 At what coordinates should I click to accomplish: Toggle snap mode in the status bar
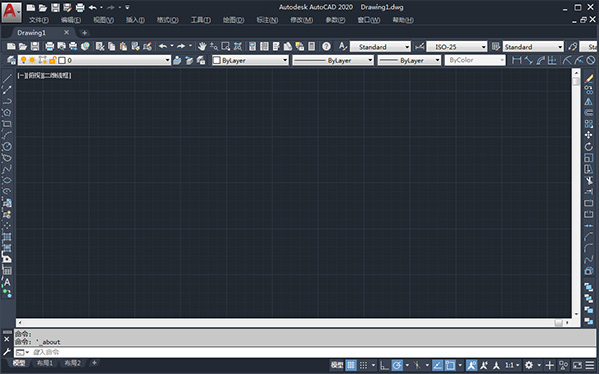[x=364, y=365]
